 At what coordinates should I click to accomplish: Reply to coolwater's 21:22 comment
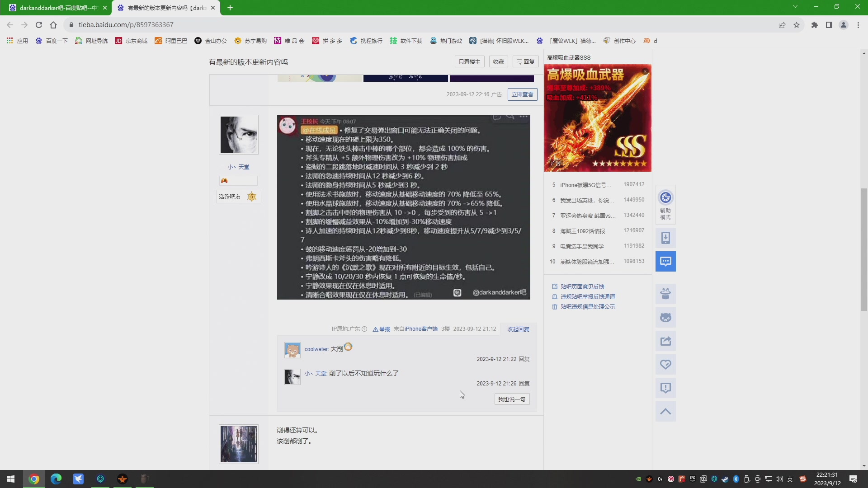[524, 359]
